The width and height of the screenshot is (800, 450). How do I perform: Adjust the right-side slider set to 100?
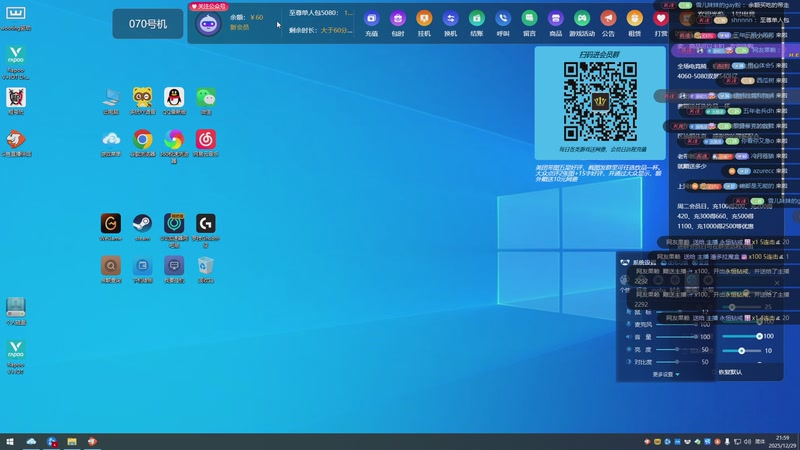[x=742, y=336]
